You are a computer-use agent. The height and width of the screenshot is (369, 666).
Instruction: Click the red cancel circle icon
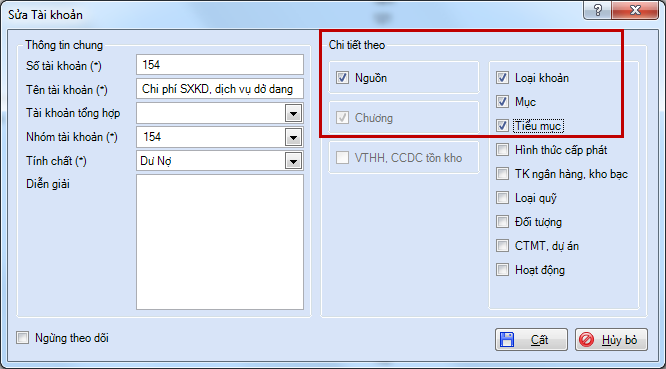point(587,340)
